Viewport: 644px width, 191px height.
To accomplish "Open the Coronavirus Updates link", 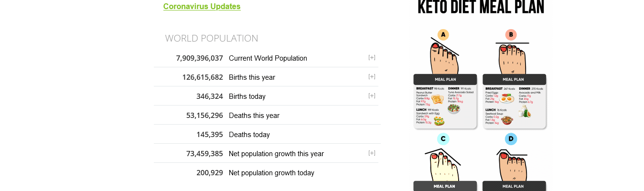I will coord(202,6).
